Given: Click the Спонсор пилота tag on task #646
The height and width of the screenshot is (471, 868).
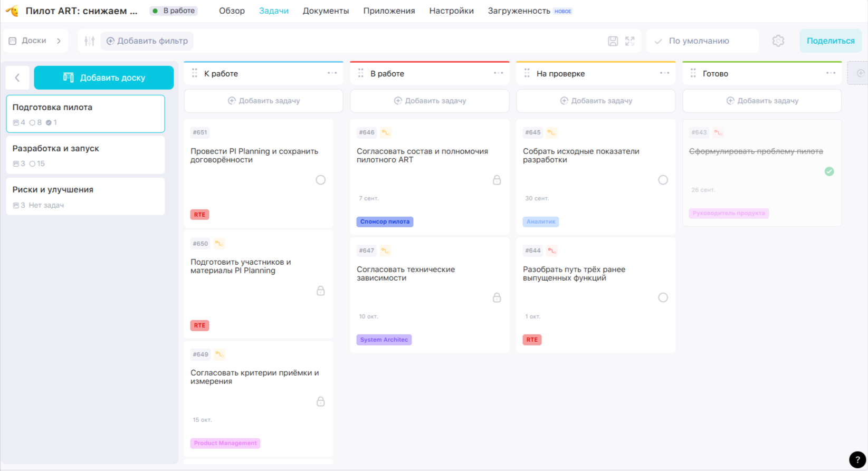Looking at the screenshot, I should tap(385, 222).
